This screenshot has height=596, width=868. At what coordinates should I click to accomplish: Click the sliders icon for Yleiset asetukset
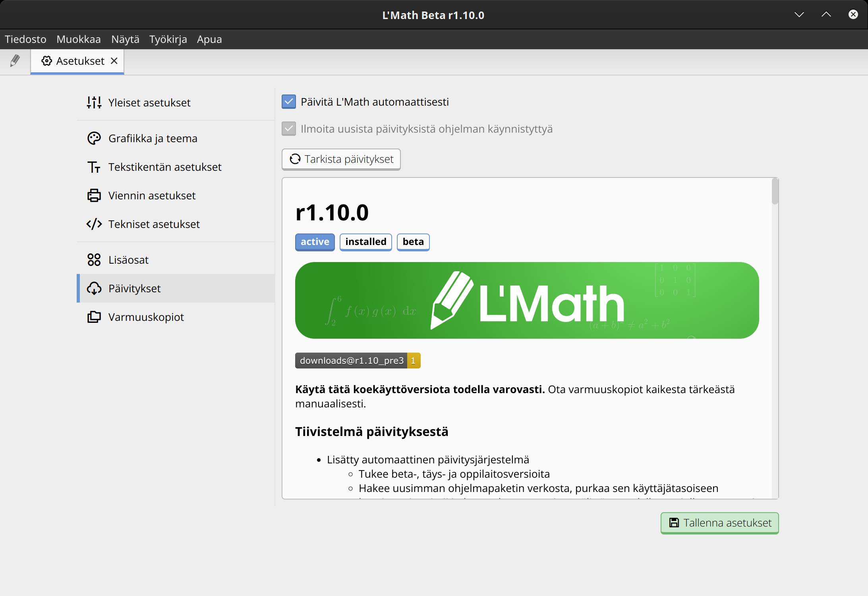point(94,102)
